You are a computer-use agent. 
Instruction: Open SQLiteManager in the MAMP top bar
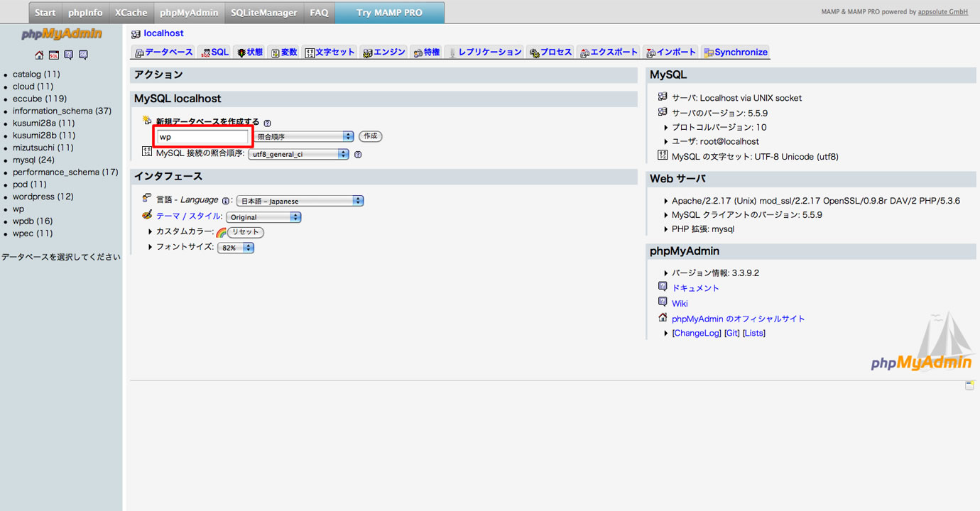pos(264,13)
